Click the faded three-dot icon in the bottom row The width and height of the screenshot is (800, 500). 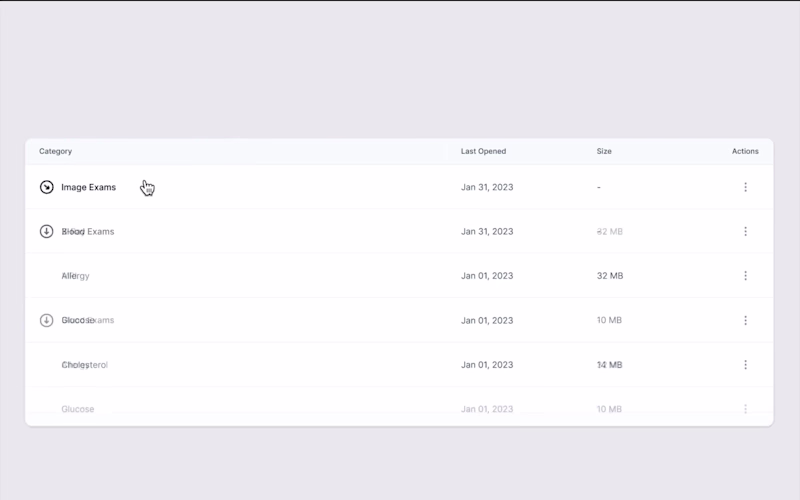click(745, 409)
